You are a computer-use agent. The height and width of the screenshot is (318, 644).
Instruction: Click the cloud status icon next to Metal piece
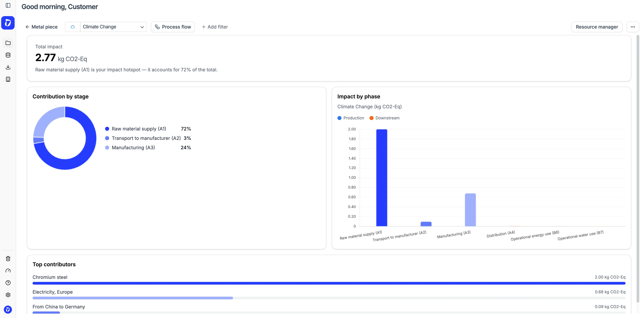coord(72,27)
